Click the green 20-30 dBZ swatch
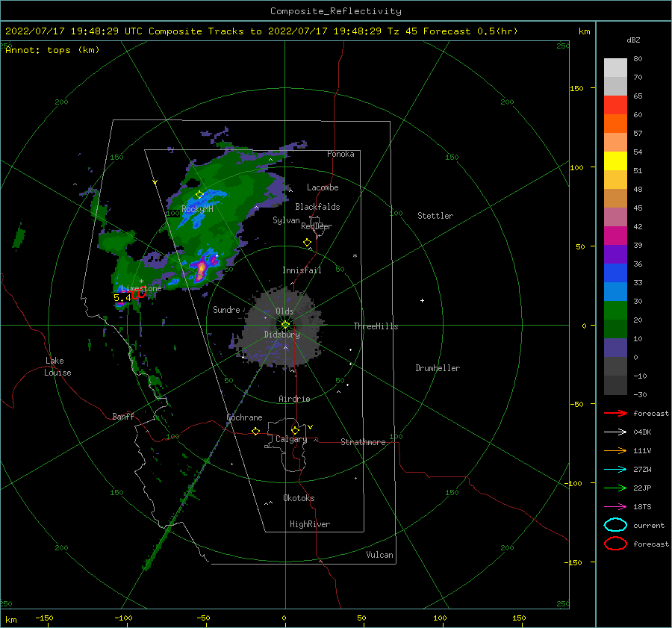Screen dimensions: 672x628 615,311
